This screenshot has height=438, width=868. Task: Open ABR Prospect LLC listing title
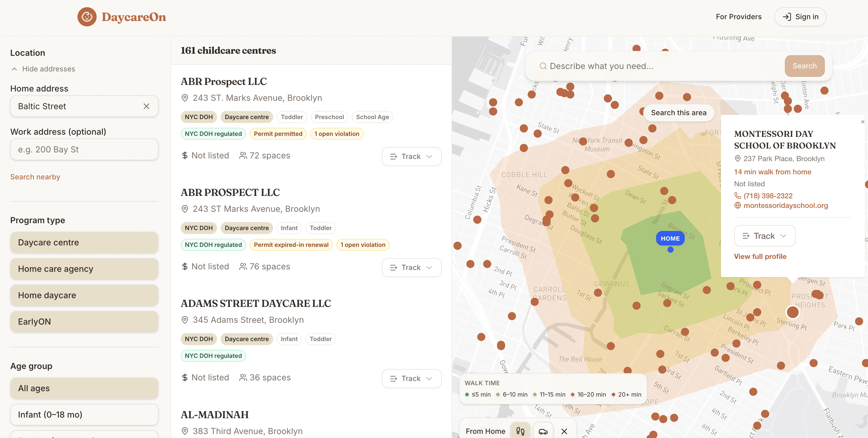pos(223,81)
